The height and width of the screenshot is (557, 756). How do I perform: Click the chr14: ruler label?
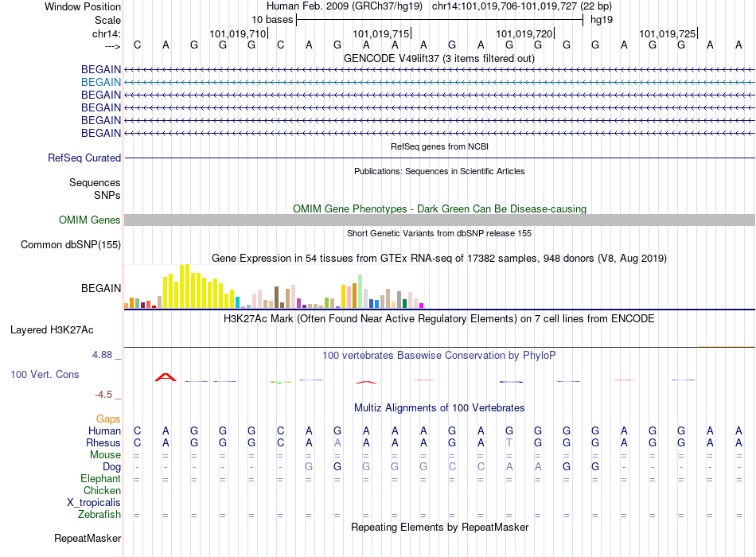tap(107, 34)
